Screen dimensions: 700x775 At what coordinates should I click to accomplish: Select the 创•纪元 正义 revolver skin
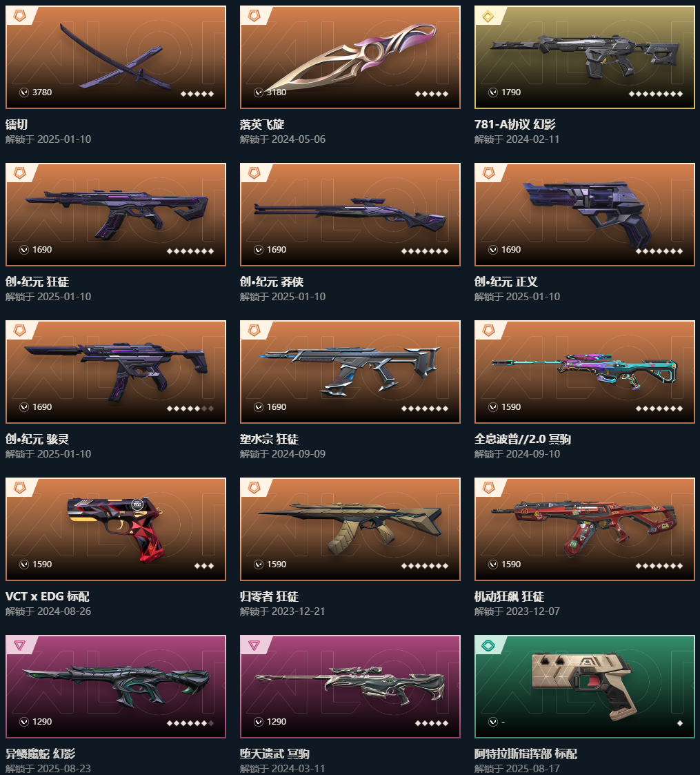[x=584, y=215]
